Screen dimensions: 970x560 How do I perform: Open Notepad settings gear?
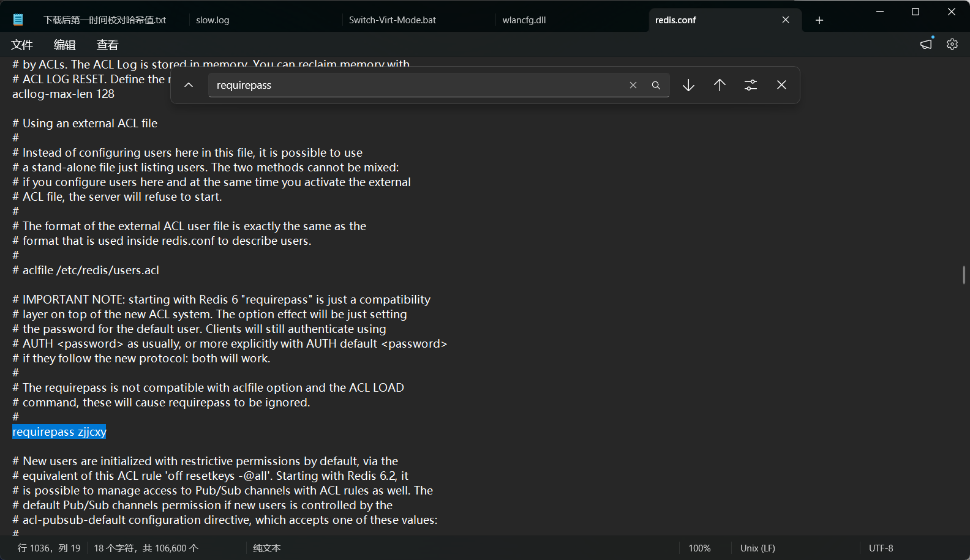952,44
